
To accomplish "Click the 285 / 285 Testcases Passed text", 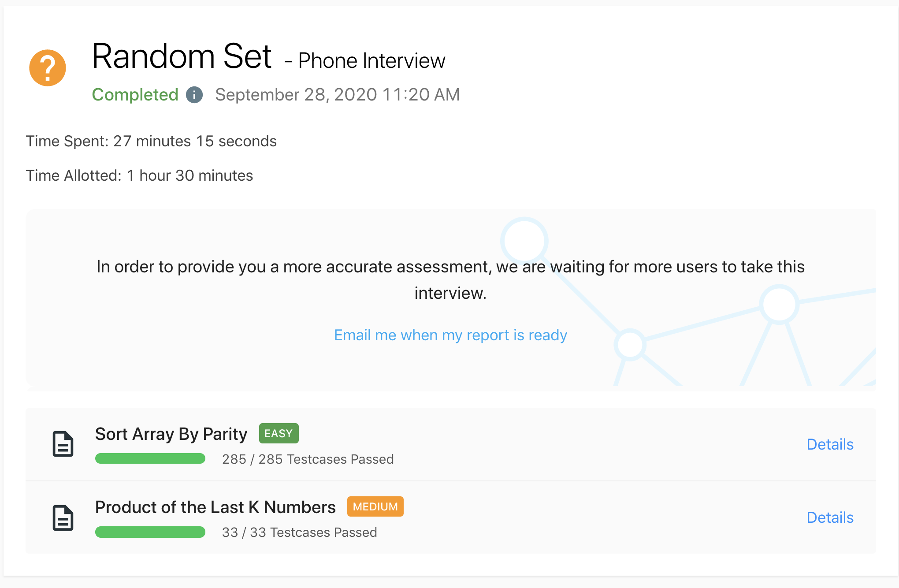I will (x=308, y=459).
